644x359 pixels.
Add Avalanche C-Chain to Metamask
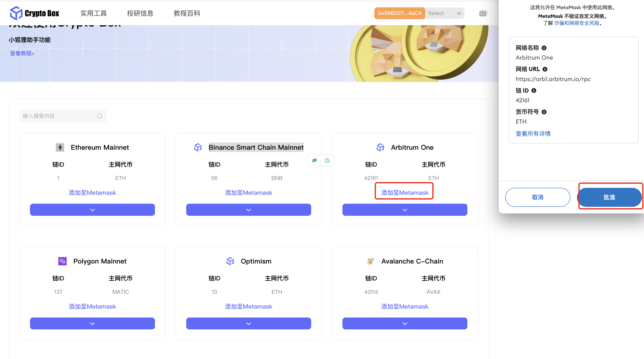pyautogui.click(x=404, y=306)
